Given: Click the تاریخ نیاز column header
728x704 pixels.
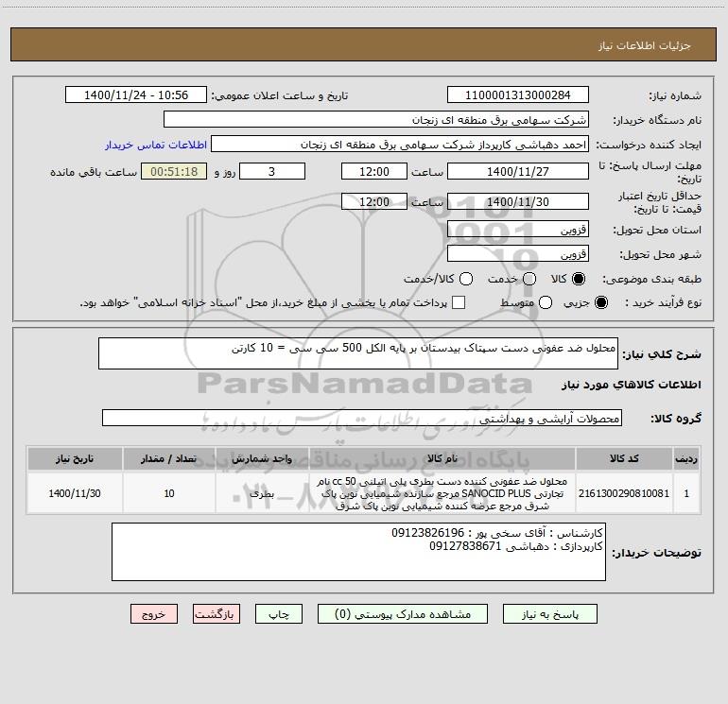Looking at the screenshot, I should (x=75, y=458).
